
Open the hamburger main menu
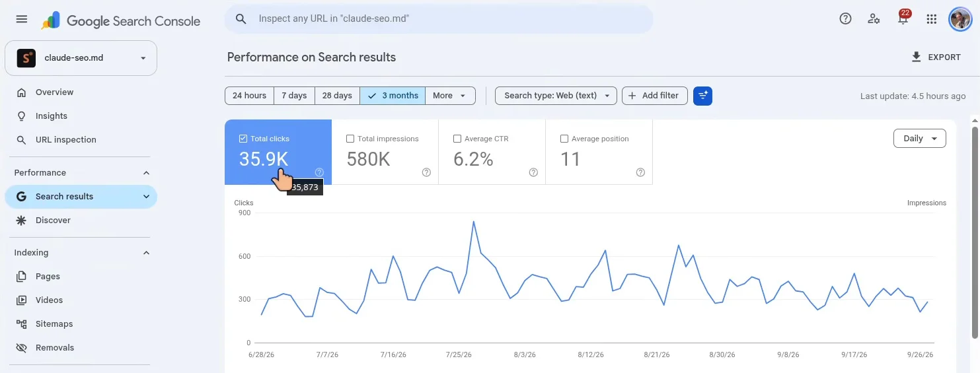(x=22, y=19)
